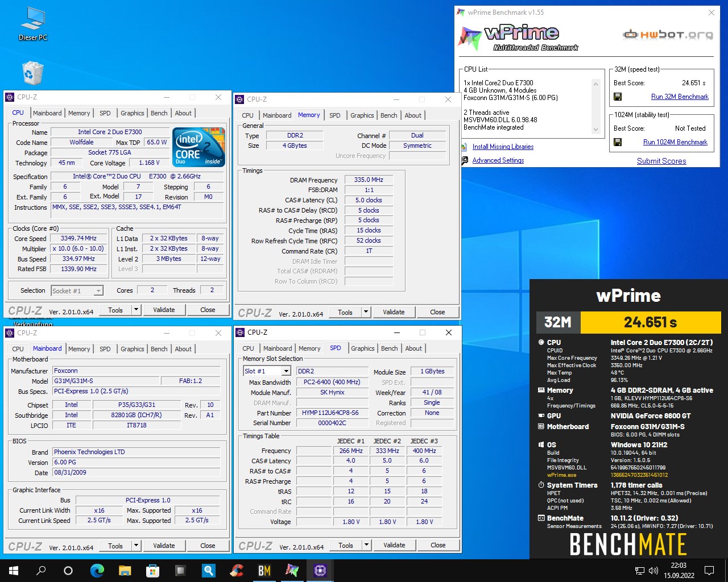Click icon next to Advanced Settings

coord(464,161)
